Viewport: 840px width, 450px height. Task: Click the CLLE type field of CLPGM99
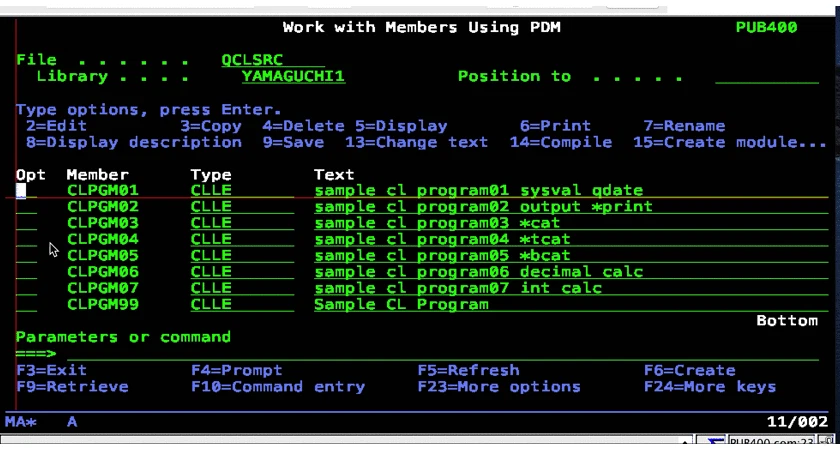coord(242,304)
